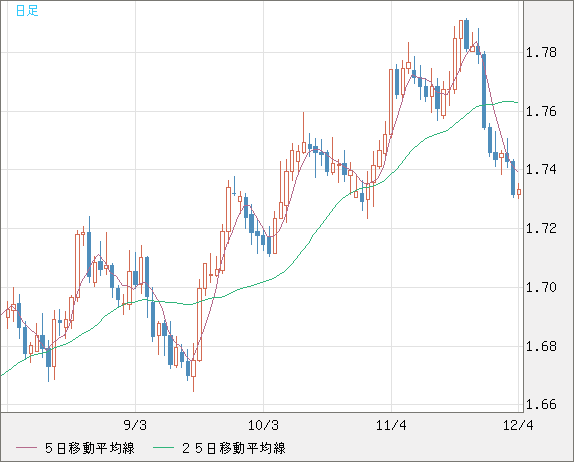
Task: Click the 10/3 date axis label
Action: coord(263,425)
